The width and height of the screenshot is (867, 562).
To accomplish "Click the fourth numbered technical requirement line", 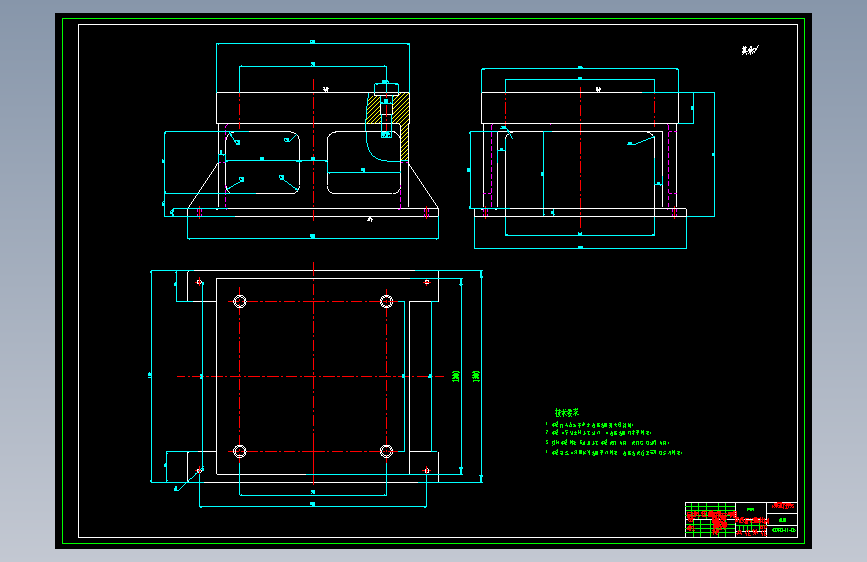I will click(614, 452).
